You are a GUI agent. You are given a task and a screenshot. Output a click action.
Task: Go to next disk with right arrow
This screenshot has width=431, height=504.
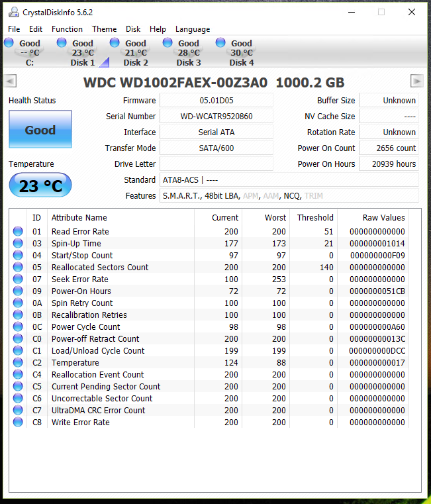[x=416, y=81]
